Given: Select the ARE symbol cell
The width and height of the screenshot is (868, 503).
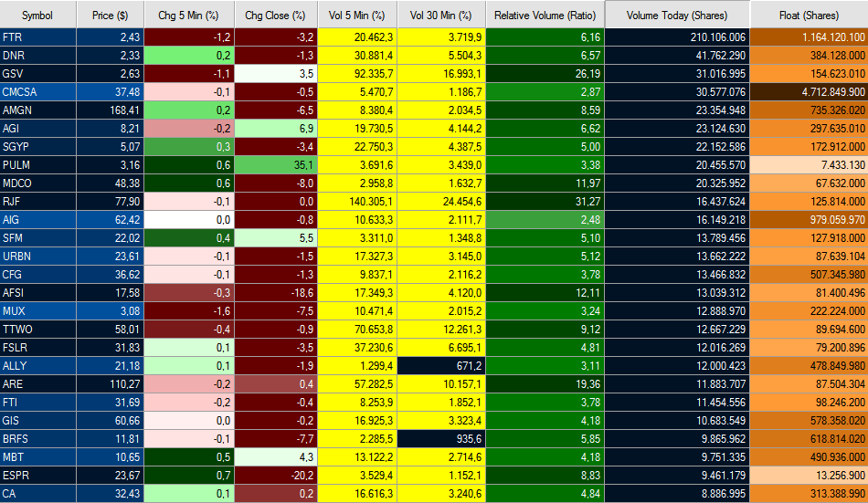Looking at the screenshot, I should 38,384.
